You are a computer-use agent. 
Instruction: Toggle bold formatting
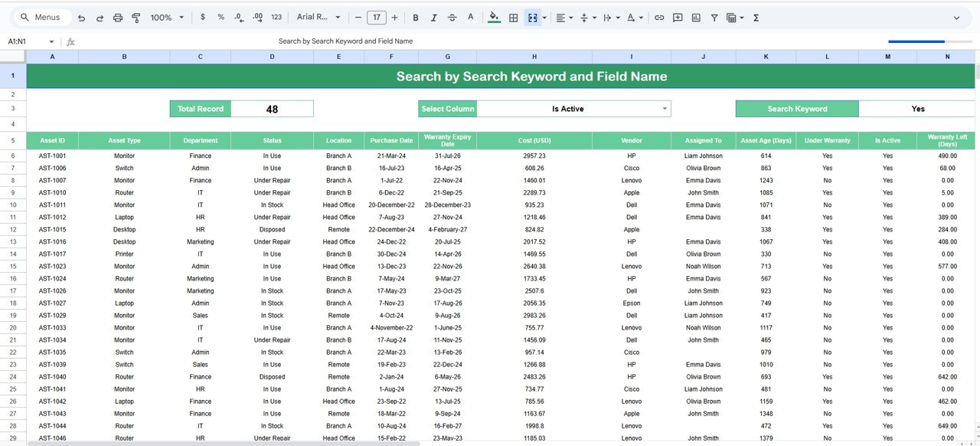(x=415, y=17)
